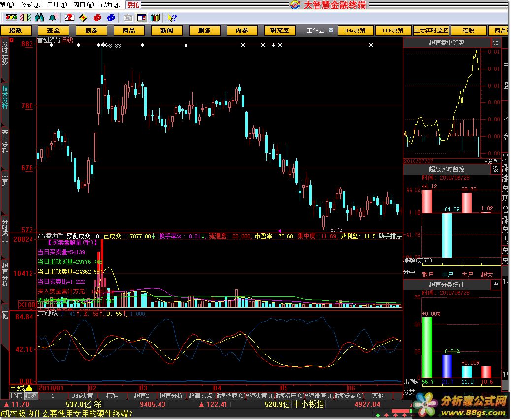Click the green up arrow in status bar
The height and width of the screenshot is (420, 511).
click(378, 415)
